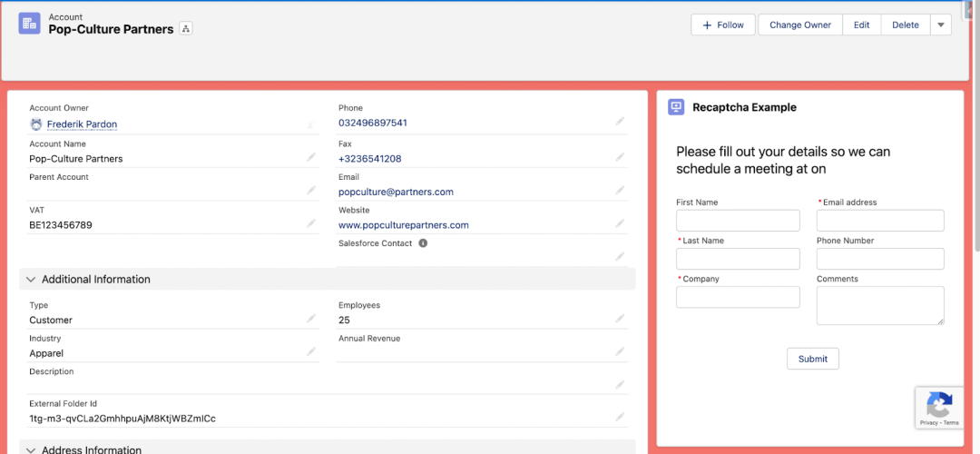Viewport: 980px width, 454px height.
Task: Delete the Pop-Culture Partners account
Action: pos(906,25)
